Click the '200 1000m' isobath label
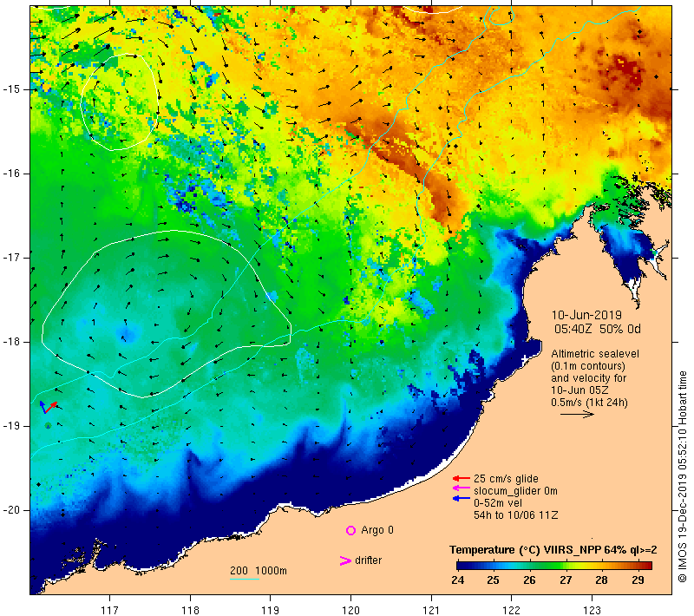The image size is (694, 616). point(258,571)
